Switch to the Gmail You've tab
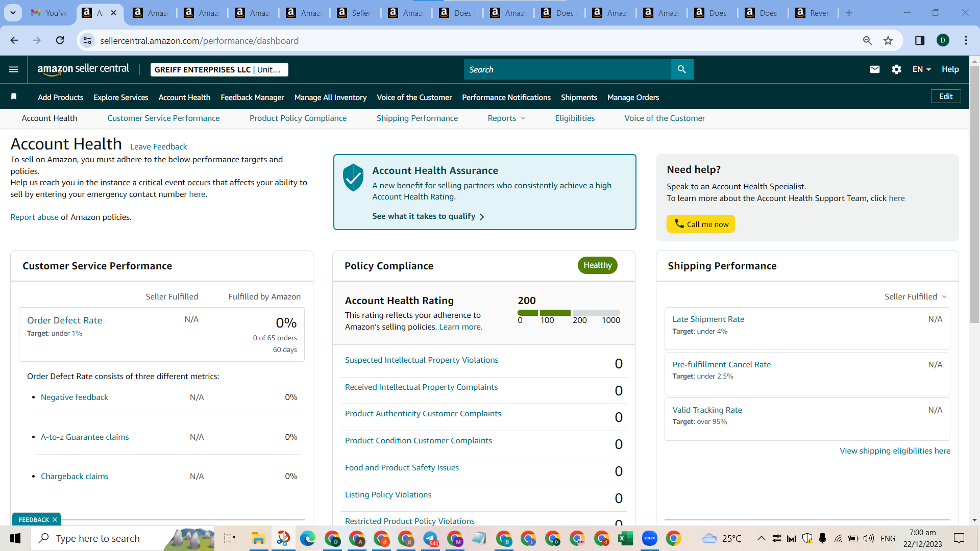 pos(49,13)
